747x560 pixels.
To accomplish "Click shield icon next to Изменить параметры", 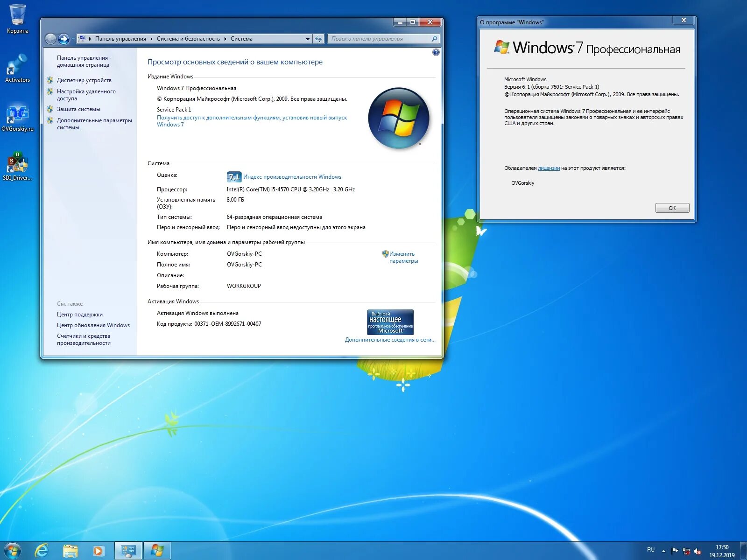I will [385, 254].
